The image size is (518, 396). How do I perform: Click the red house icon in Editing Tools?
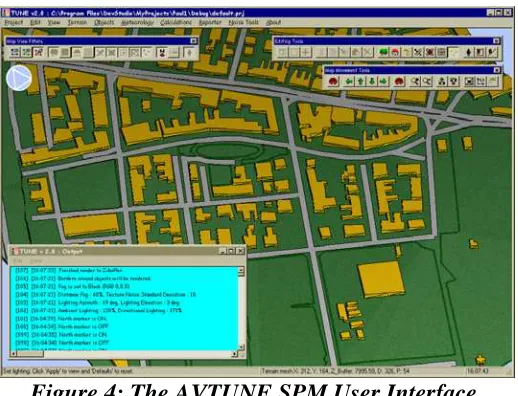point(395,52)
